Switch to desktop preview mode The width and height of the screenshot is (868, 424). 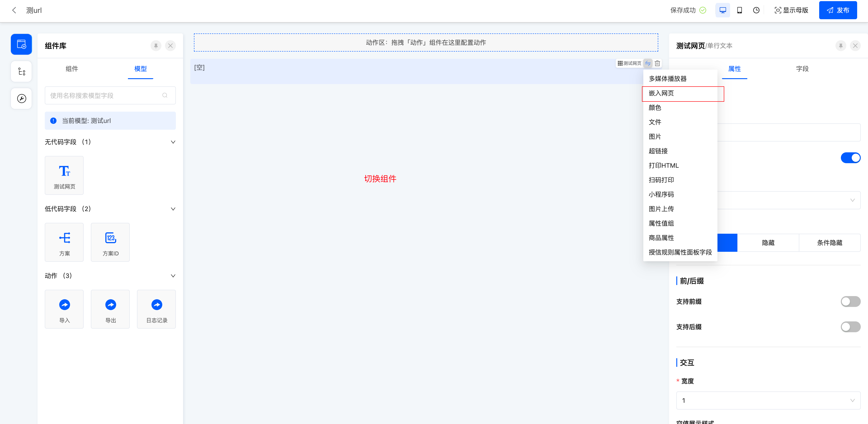[722, 10]
